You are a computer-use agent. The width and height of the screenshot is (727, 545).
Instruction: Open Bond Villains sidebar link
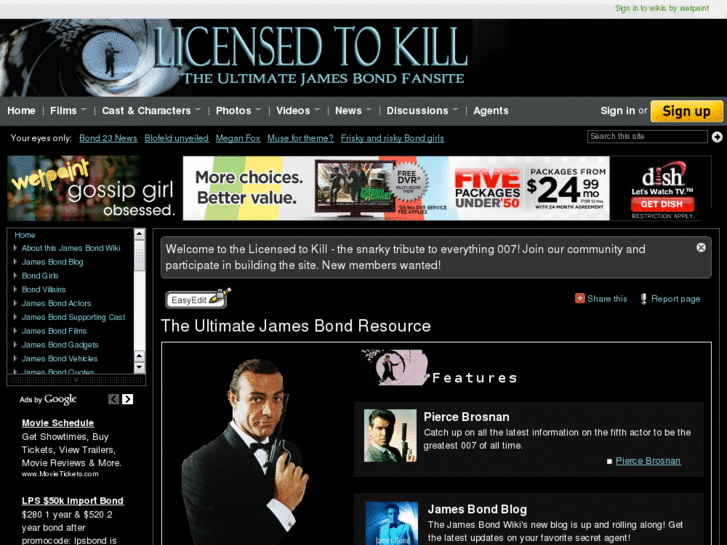tap(44, 289)
